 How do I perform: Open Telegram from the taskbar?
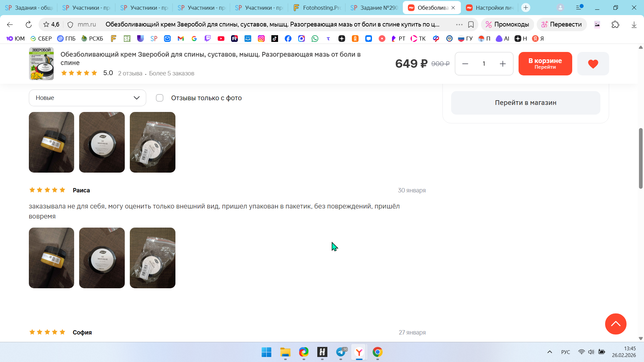[341, 352]
